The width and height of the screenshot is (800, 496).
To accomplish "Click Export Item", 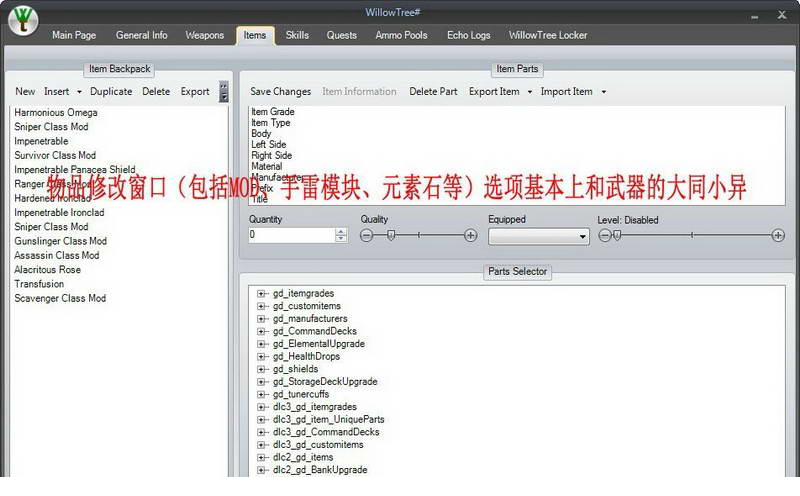I will [x=494, y=91].
